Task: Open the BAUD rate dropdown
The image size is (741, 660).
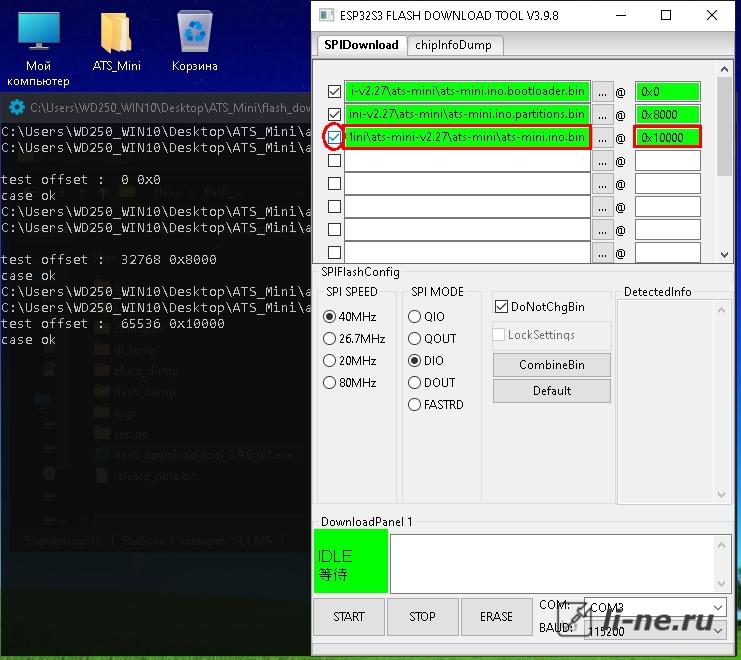Action: tap(655, 631)
